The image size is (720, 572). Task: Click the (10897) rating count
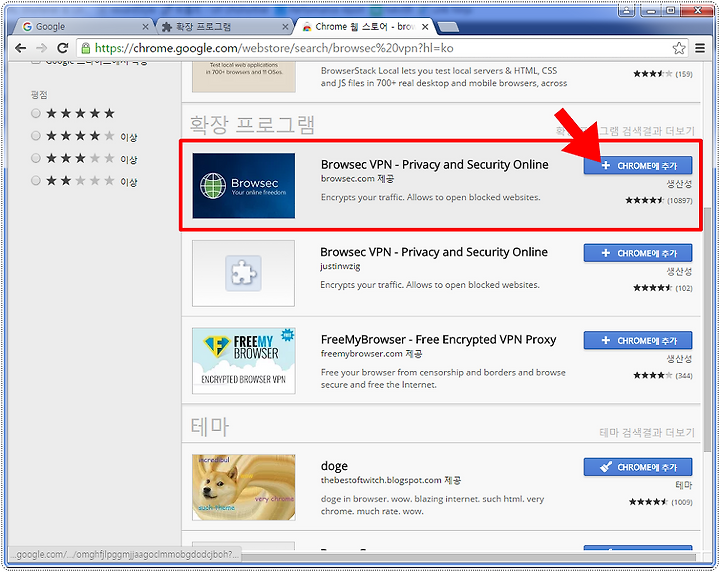pyautogui.click(x=680, y=201)
